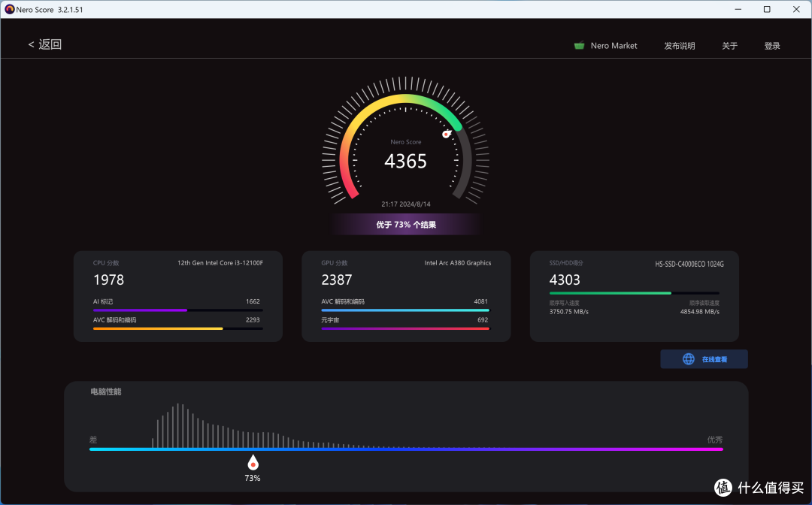Close the Nero Score window
The image size is (812, 505).
click(x=796, y=9)
